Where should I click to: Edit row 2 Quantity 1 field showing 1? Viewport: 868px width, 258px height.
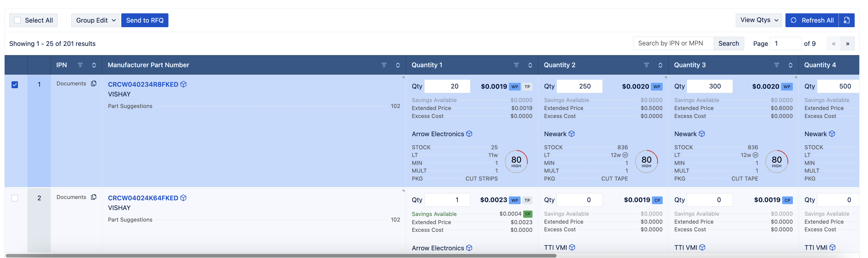(447, 200)
